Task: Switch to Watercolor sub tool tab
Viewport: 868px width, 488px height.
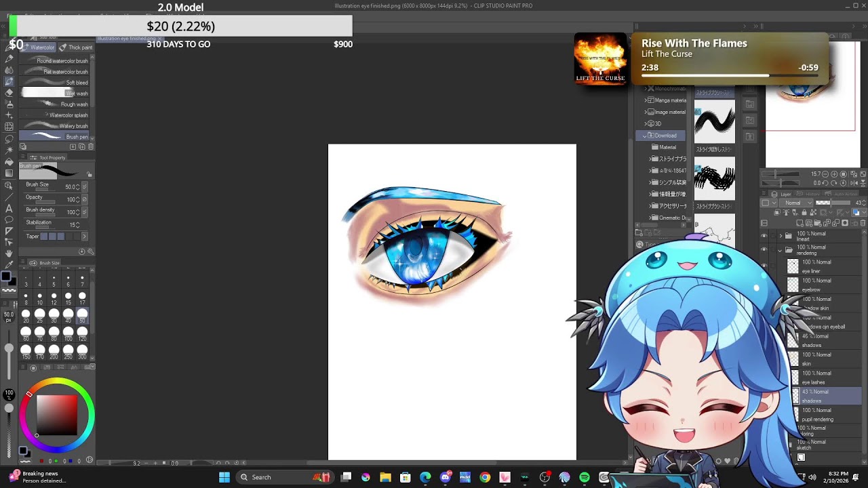Action: tap(39, 47)
